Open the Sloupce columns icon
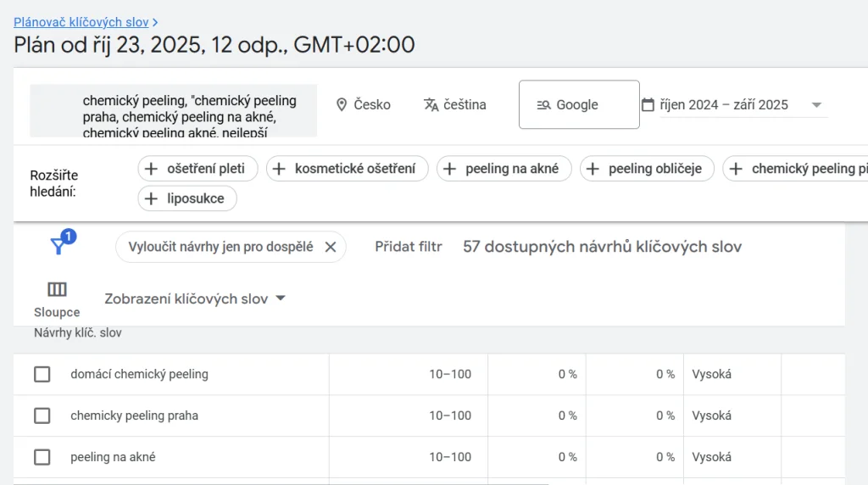Screen dimensions: 868x485 click(57, 299)
